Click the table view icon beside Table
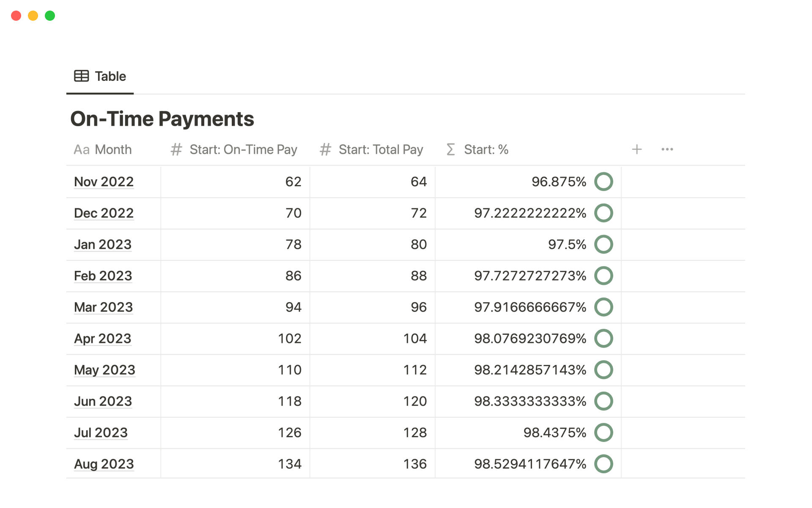 point(81,76)
